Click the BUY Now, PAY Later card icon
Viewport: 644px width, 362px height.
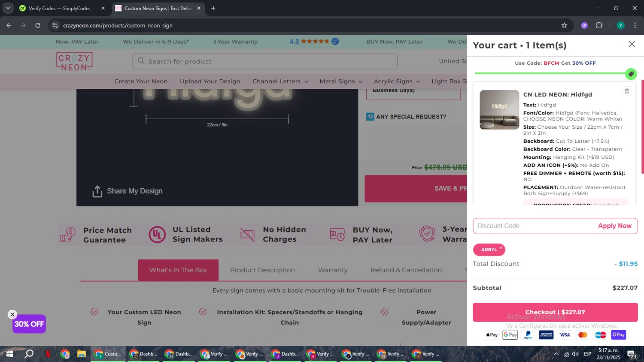(337, 235)
